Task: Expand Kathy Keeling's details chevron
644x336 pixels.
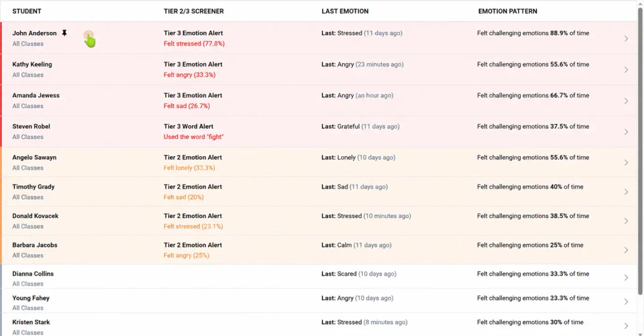Action: tap(626, 70)
